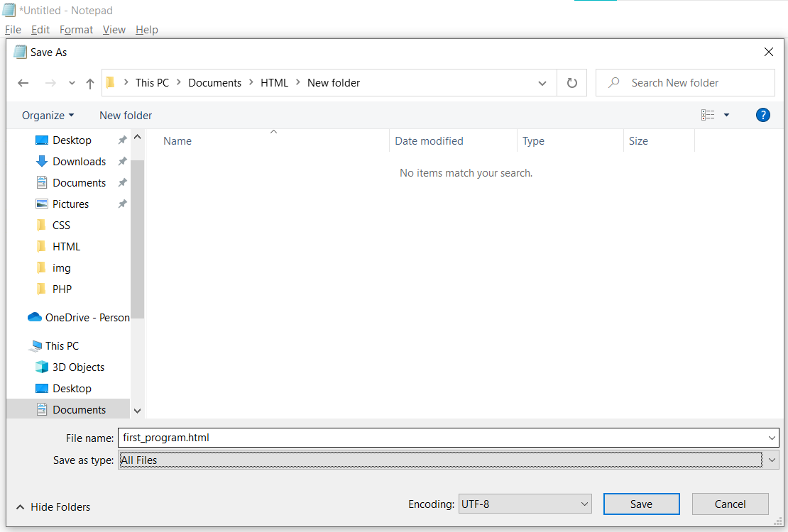The width and height of the screenshot is (788, 532).
Task: Open Notepad's Format menu
Action: pyautogui.click(x=76, y=30)
